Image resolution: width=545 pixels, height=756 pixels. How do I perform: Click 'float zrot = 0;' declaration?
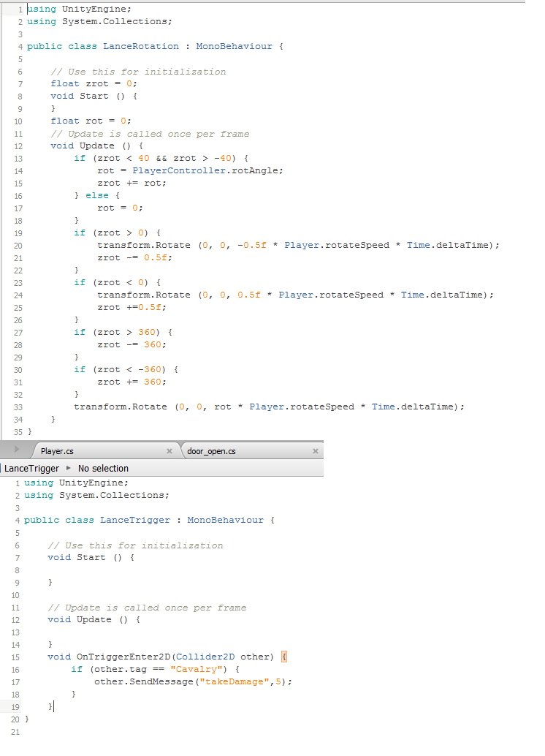tap(94, 84)
